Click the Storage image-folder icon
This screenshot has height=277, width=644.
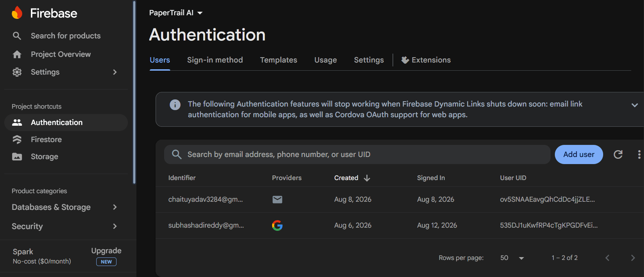tap(17, 157)
